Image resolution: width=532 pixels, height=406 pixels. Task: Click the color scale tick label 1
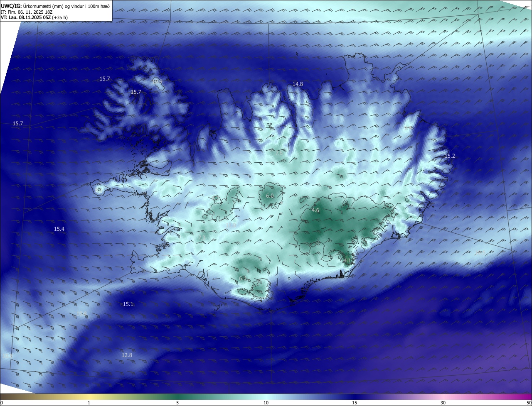pyautogui.click(x=89, y=403)
